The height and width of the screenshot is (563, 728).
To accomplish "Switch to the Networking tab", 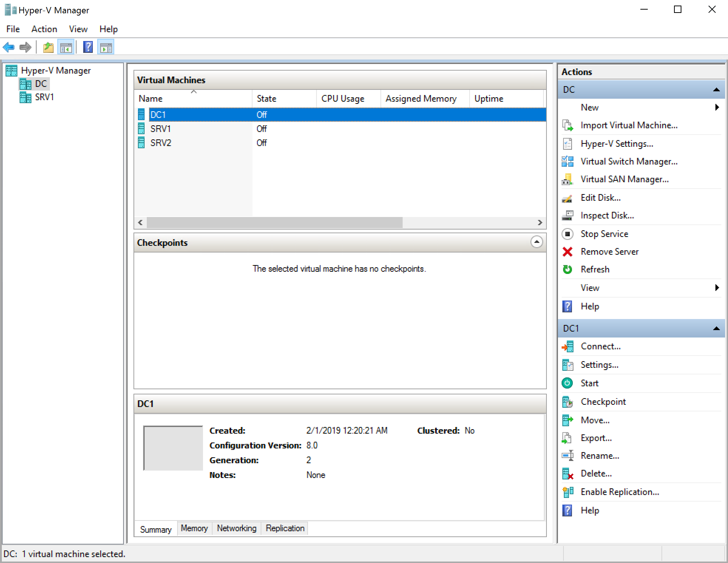I will coord(237,528).
